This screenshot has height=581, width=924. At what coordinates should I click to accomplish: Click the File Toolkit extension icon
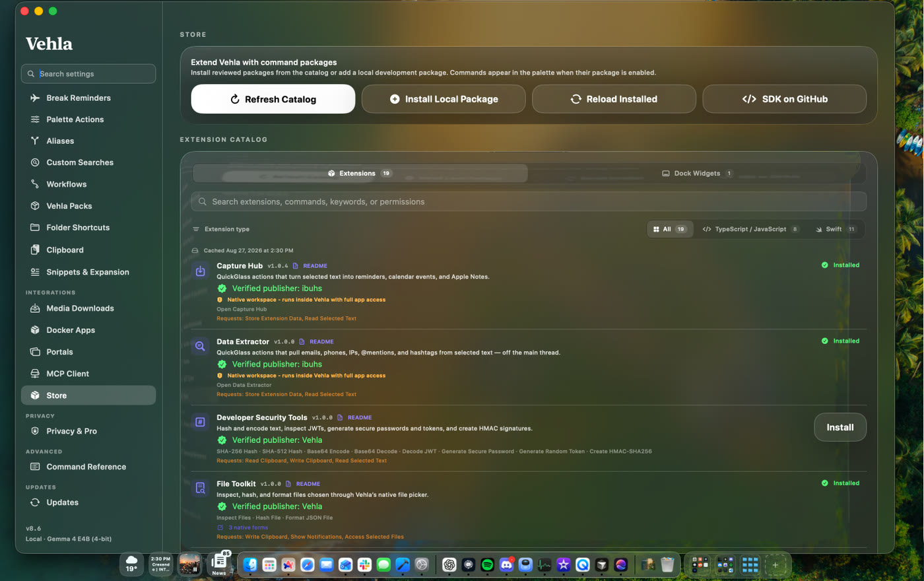pos(200,489)
